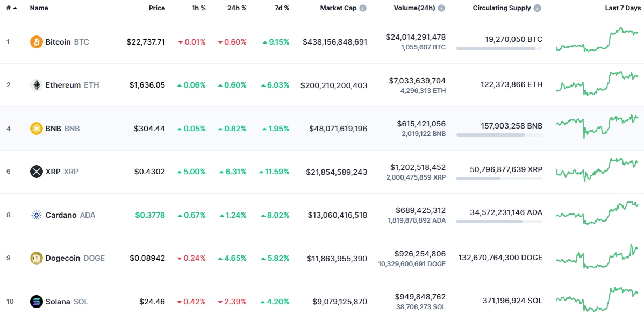The image size is (644, 321).
Task: Sort by Circulating Supply column header
Action: (x=502, y=8)
